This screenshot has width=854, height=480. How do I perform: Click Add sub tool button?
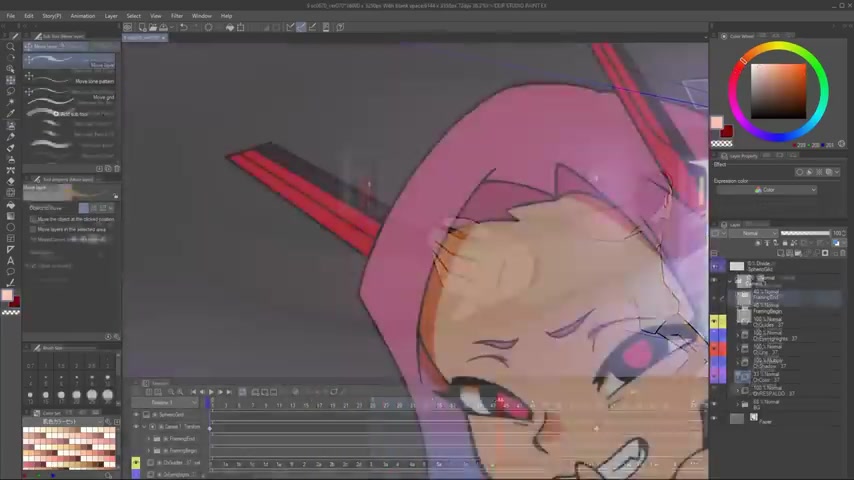click(70, 114)
